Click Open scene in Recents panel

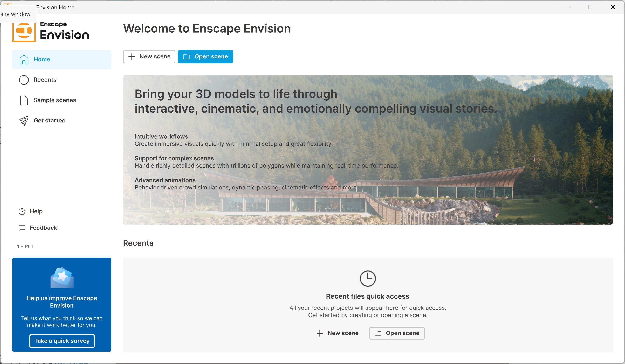click(x=397, y=333)
